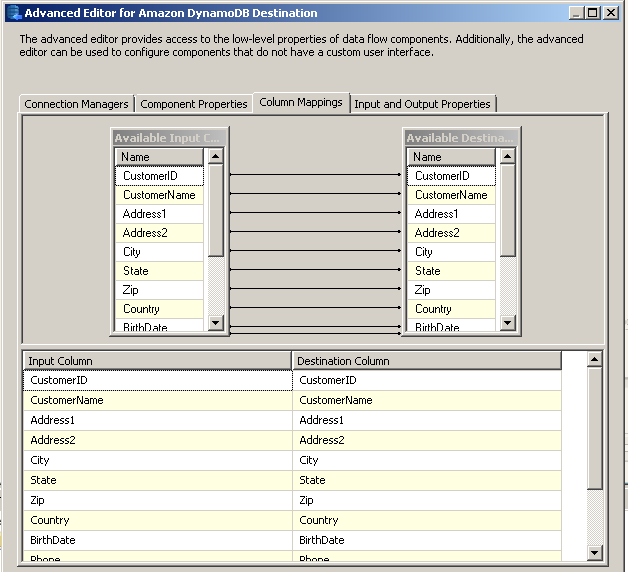Open Input and Output Properties tab
628x572 pixels.
423,104
